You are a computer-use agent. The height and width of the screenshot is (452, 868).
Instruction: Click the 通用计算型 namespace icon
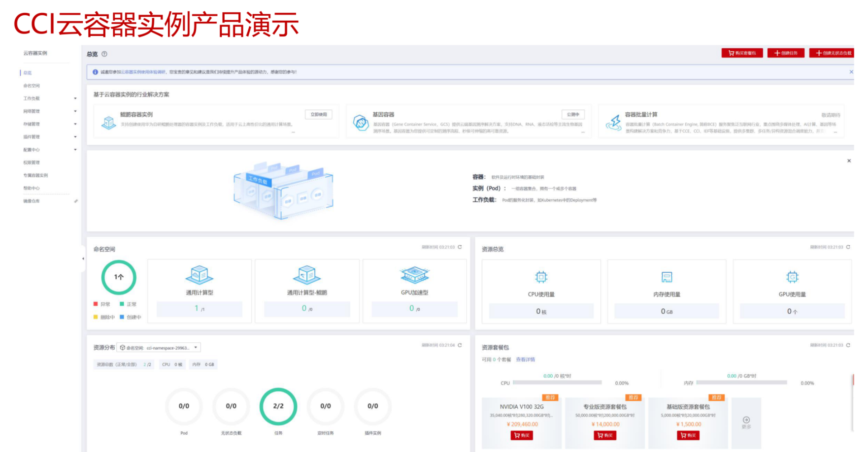[199, 275]
